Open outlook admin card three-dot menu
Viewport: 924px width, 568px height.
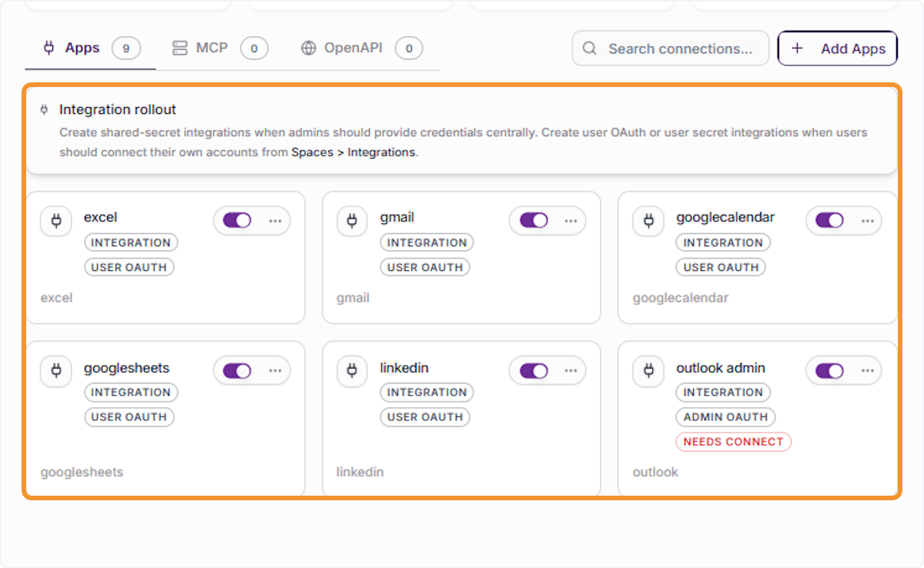coord(868,371)
